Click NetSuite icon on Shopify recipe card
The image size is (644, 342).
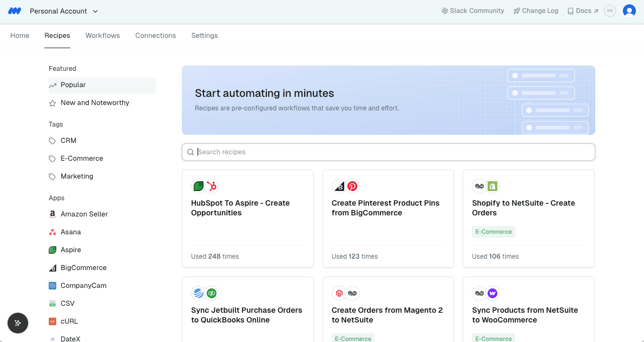(x=479, y=186)
